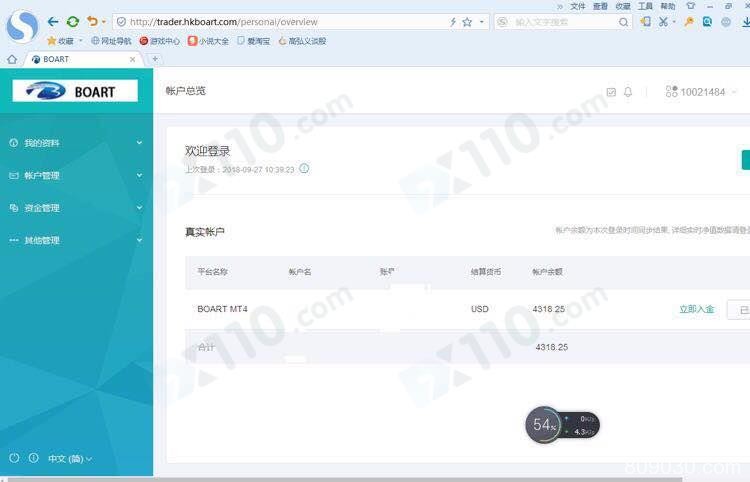Open the 工具 menu
This screenshot has width=750, height=482.
point(645,6)
